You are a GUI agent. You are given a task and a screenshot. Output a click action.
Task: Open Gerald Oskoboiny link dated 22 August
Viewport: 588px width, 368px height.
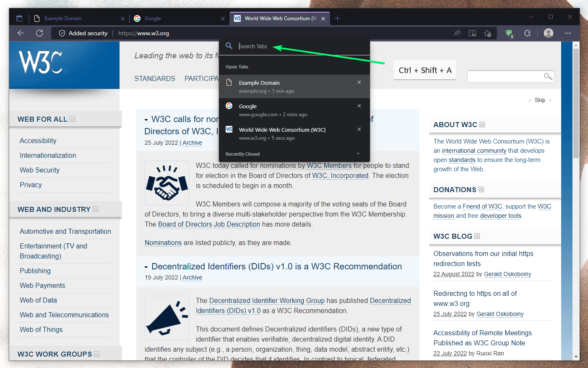click(507, 274)
